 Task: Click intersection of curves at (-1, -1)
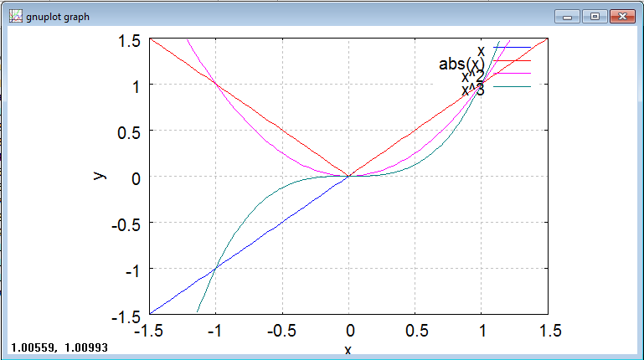216,268
